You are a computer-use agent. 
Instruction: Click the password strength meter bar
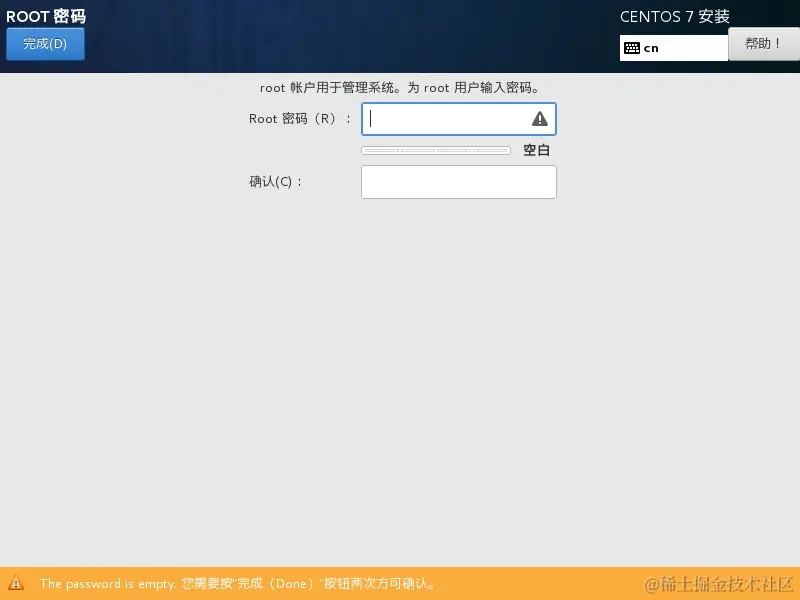pyautogui.click(x=436, y=149)
